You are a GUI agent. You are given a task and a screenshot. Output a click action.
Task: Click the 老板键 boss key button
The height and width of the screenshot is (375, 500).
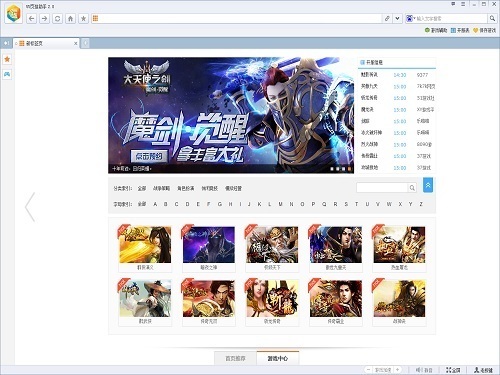tap(483, 370)
